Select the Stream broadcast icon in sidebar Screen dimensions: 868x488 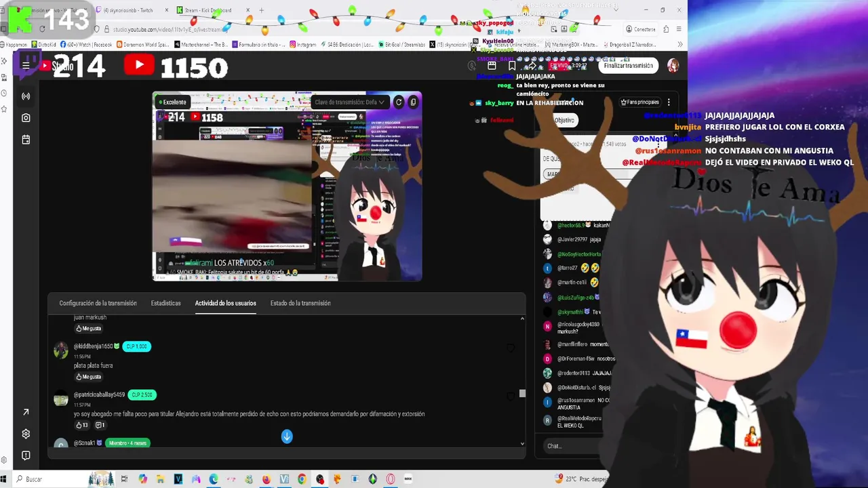26,96
